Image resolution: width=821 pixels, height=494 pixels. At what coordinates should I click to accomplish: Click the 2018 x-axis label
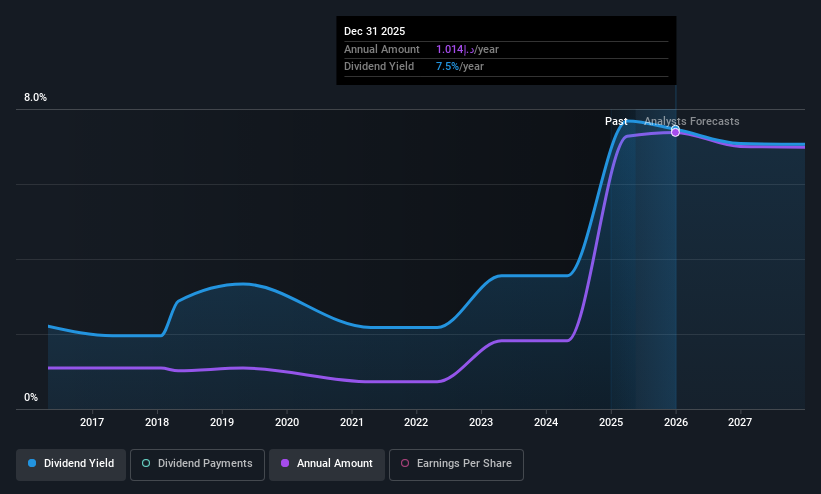(x=157, y=422)
